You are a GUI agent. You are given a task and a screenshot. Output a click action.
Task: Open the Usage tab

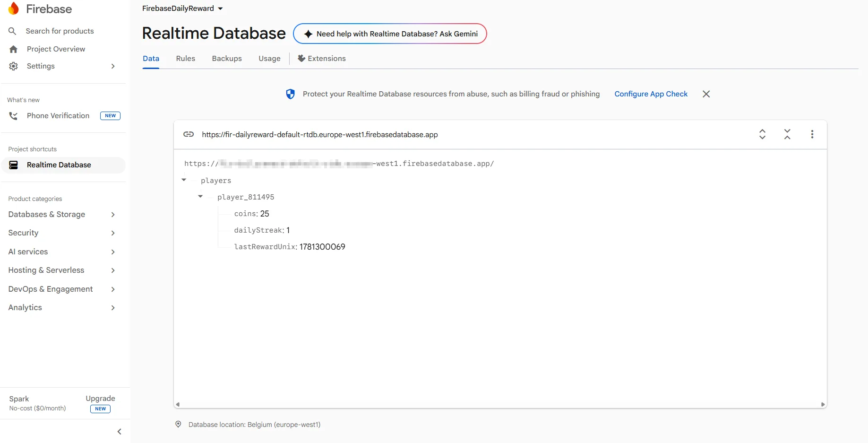tap(269, 59)
